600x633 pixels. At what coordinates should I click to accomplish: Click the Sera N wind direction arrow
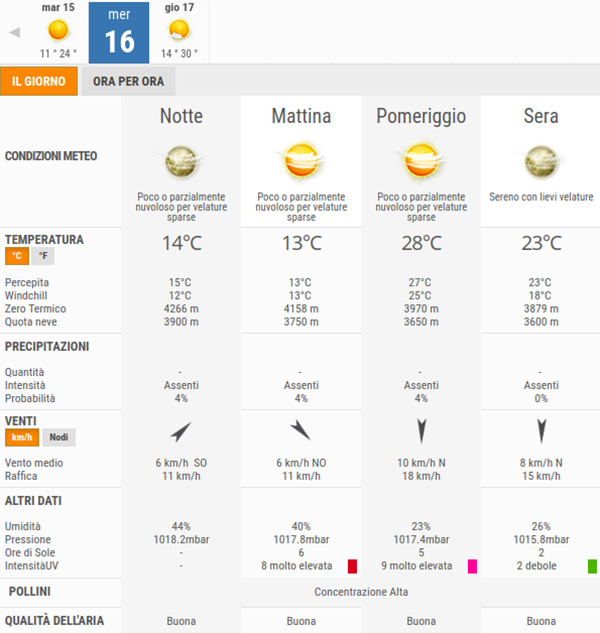pos(541,431)
